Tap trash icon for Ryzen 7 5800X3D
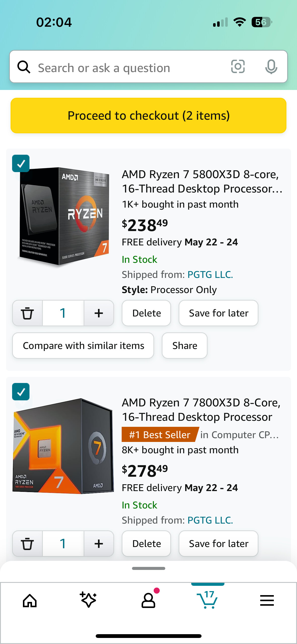The width and height of the screenshot is (297, 644). point(27,313)
